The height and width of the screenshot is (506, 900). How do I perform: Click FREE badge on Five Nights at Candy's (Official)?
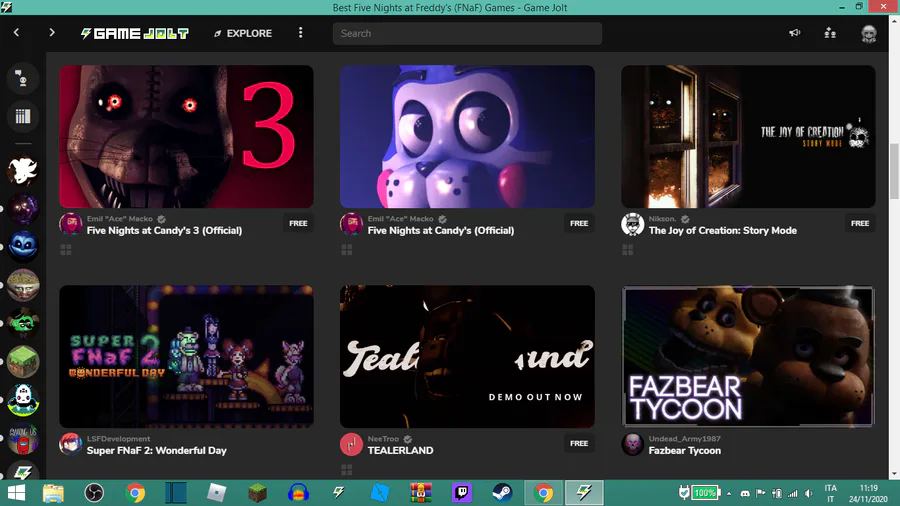click(x=579, y=223)
